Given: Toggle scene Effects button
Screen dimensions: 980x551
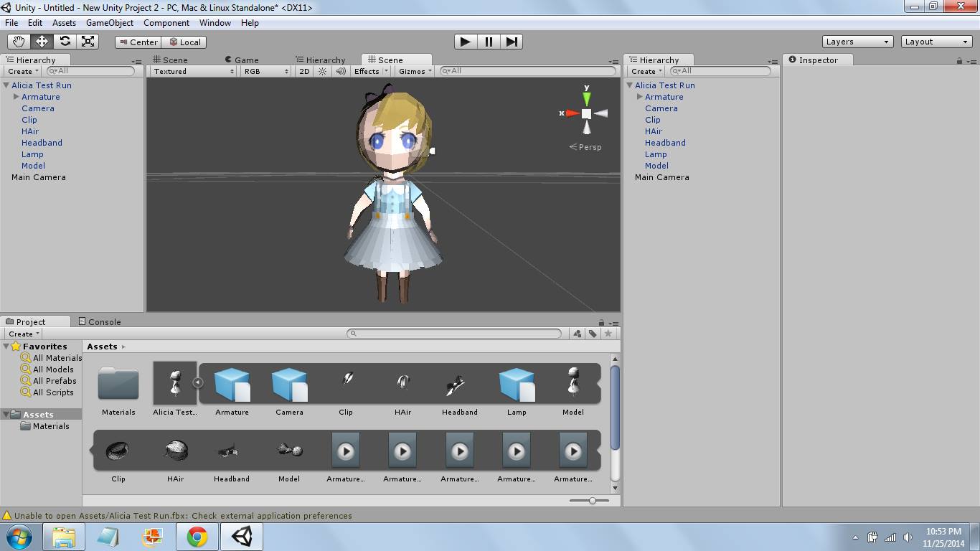Looking at the screenshot, I should (367, 71).
